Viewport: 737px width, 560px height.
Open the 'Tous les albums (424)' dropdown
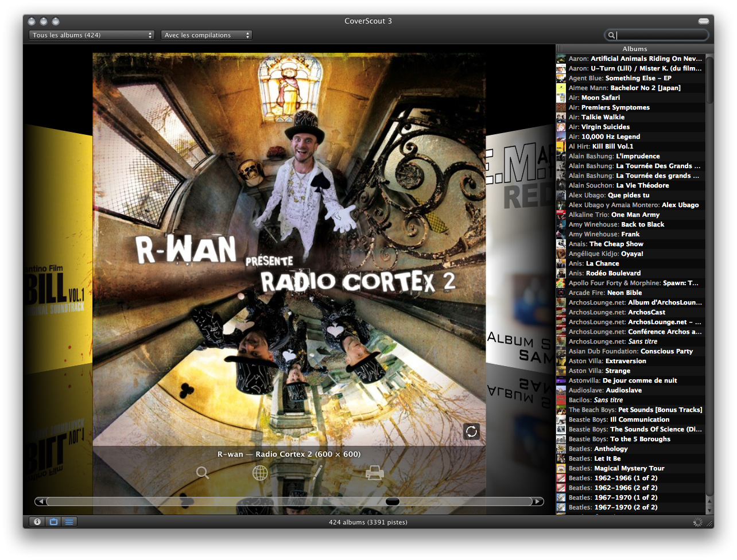(92, 35)
